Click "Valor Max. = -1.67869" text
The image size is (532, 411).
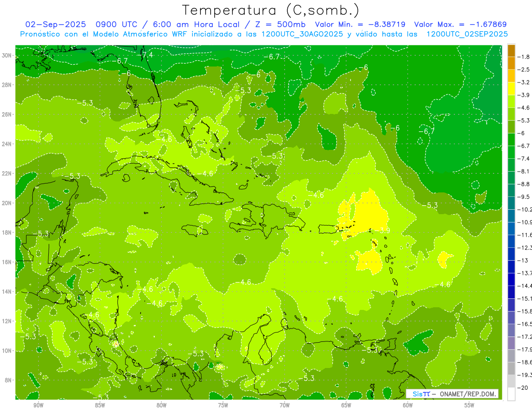point(460,24)
